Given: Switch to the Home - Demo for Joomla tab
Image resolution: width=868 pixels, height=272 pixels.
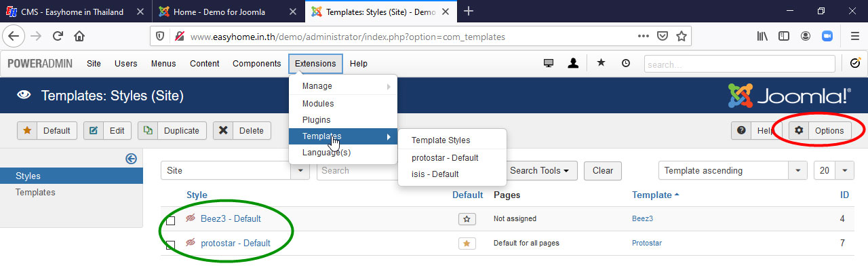Looking at the screenshot, I should 219,12.
